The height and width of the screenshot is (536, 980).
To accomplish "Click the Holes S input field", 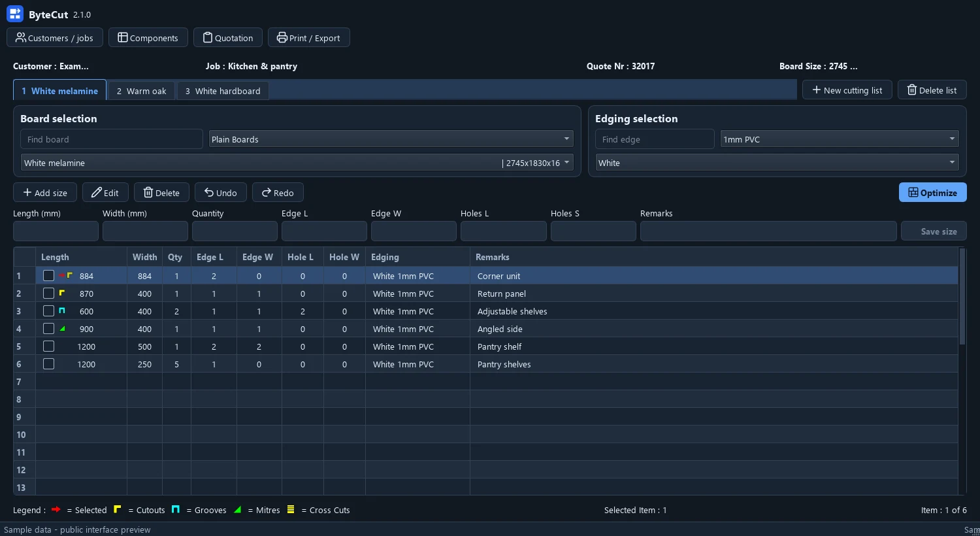I will (x=593, y=231).
